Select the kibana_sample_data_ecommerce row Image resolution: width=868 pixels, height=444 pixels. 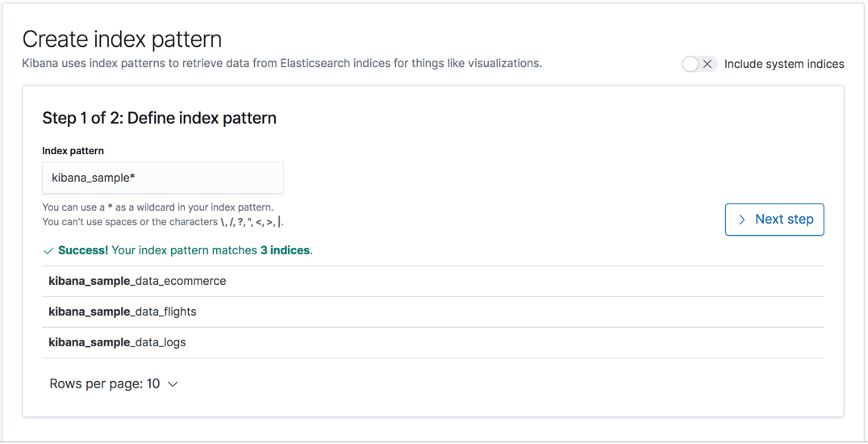point(137,281)
